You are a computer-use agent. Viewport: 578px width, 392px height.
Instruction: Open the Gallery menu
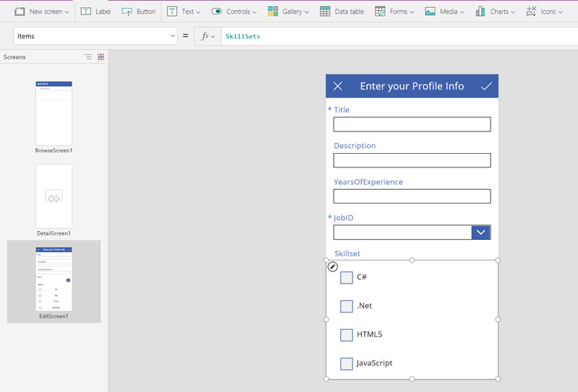[288, 12]
